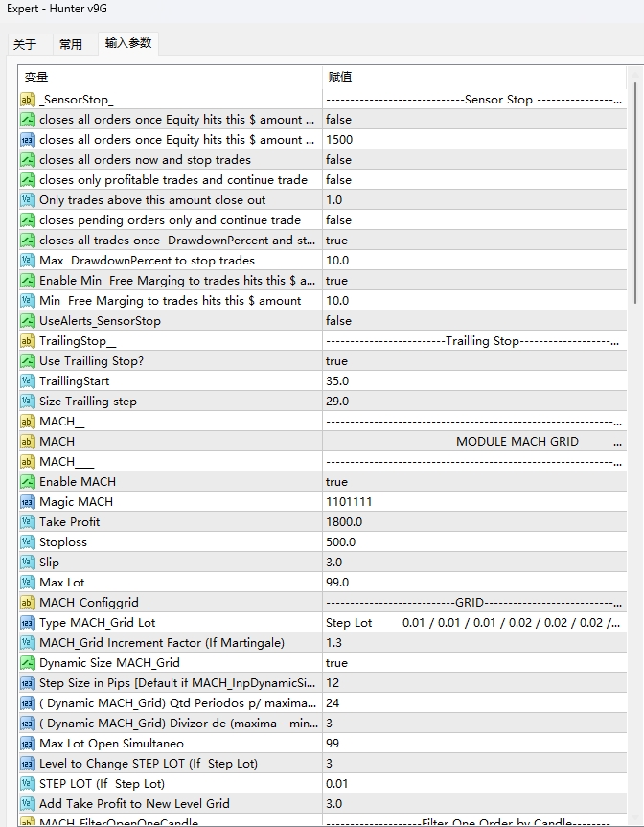
Task: Edit the Max Lot value 99.0
Action: click(x=474, y=583)
